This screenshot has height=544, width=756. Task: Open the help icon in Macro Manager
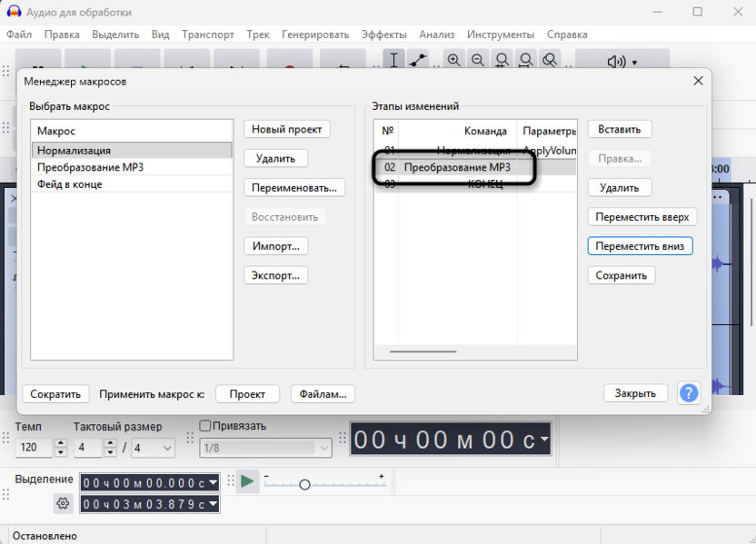(x=689, y=393)
